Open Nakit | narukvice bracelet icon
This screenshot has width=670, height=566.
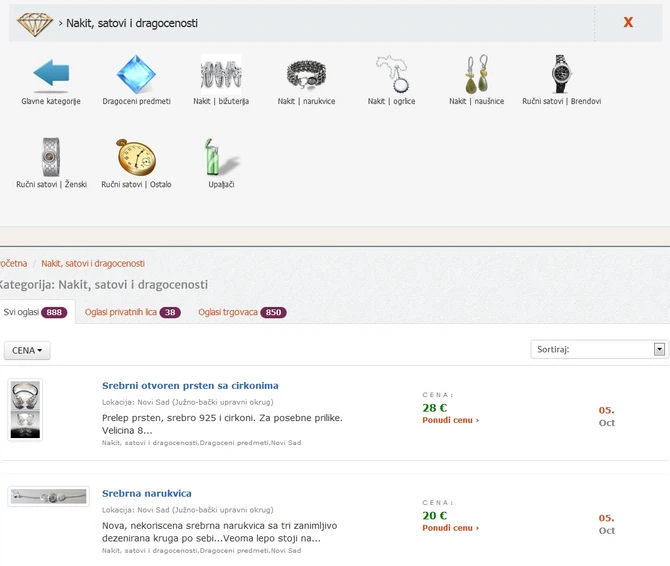[306, 75]
